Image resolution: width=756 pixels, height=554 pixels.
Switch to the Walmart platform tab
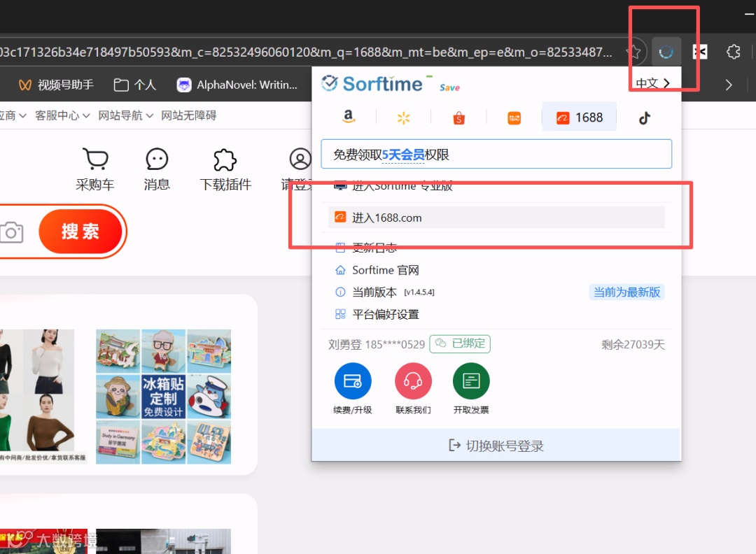(404, 118)
